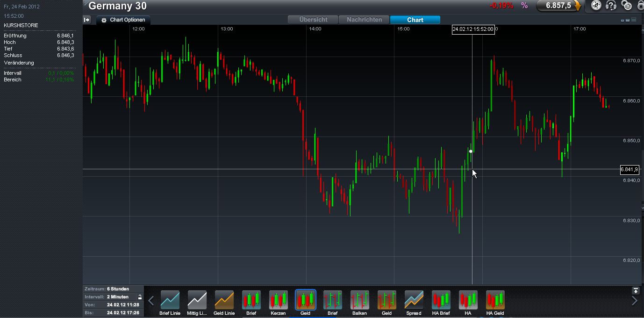This screenshot has height=318, width=644.
Task: Choose the Geld Linie chart icon
Action: click(224, 300)
